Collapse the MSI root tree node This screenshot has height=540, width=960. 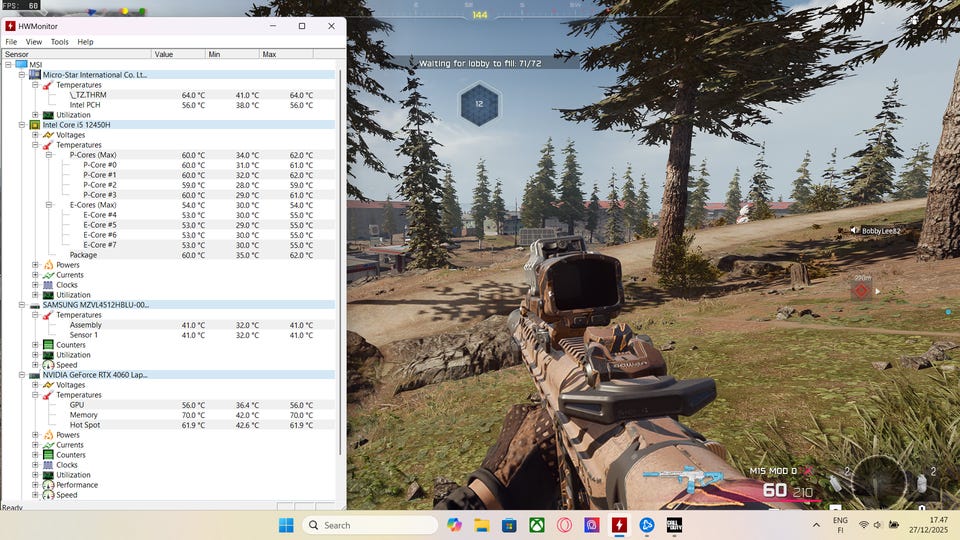point(9,64)
